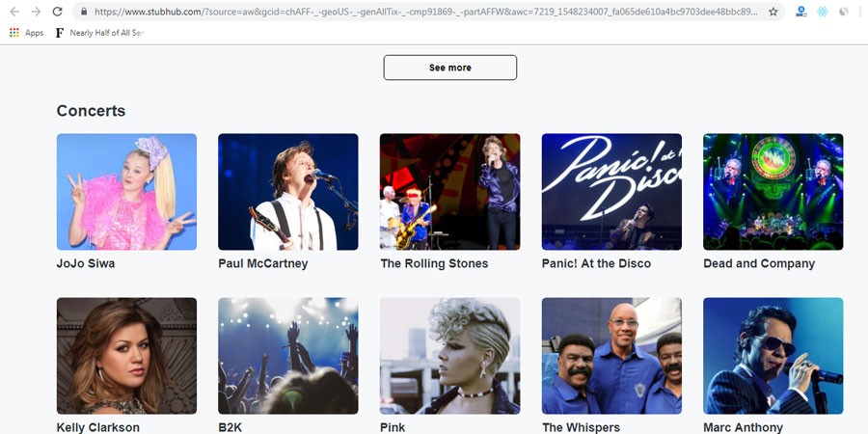
Task: Open the 'Nearly Half of All Se' bookmark
Action: 101,33
